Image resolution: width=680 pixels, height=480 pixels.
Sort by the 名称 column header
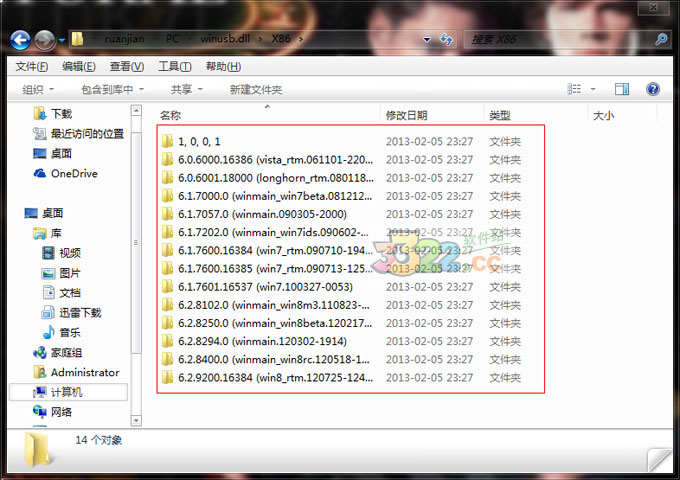click(170, 115)
